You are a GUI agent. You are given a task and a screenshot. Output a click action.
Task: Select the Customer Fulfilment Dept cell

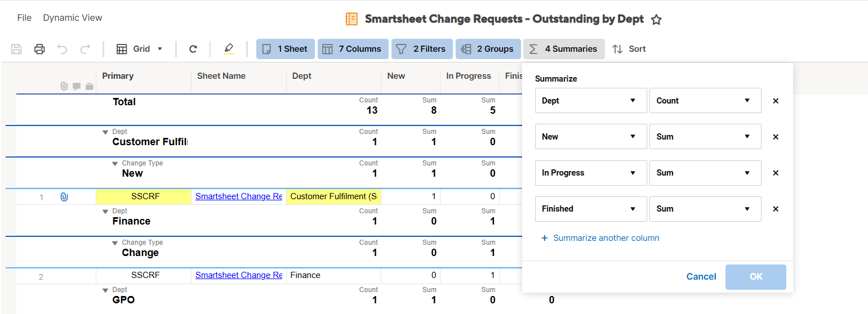tap(334, 196)
